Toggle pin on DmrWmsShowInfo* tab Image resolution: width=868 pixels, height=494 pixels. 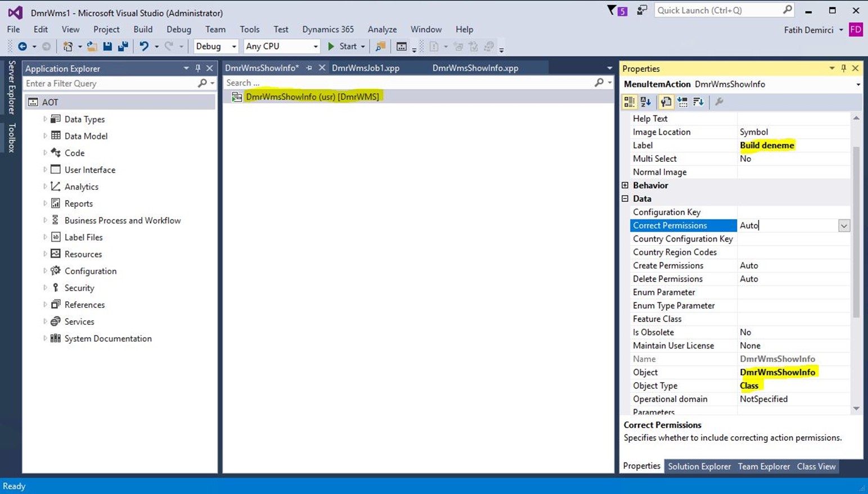(309, 67)
